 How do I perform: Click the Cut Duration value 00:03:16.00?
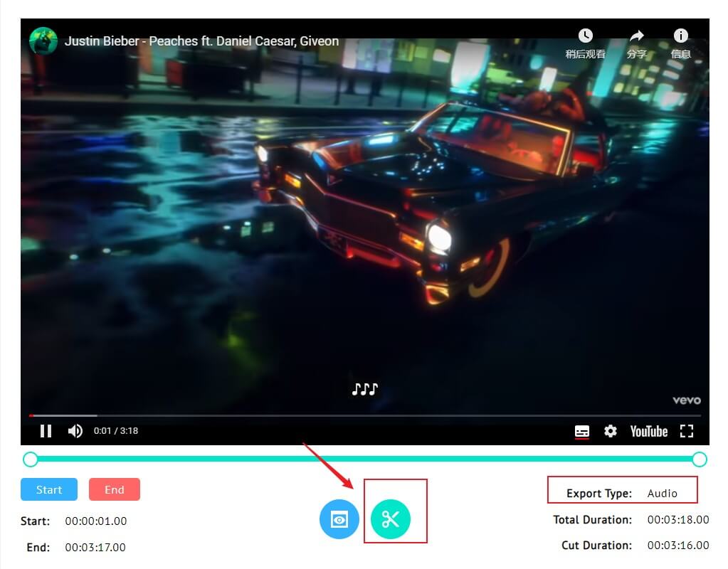[x=678, y=546]
